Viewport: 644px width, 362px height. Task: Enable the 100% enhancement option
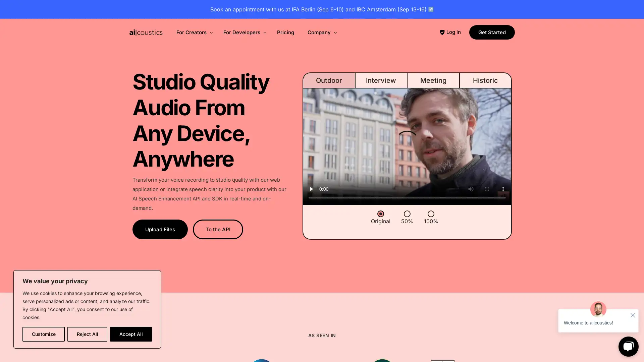click(431, 214)
